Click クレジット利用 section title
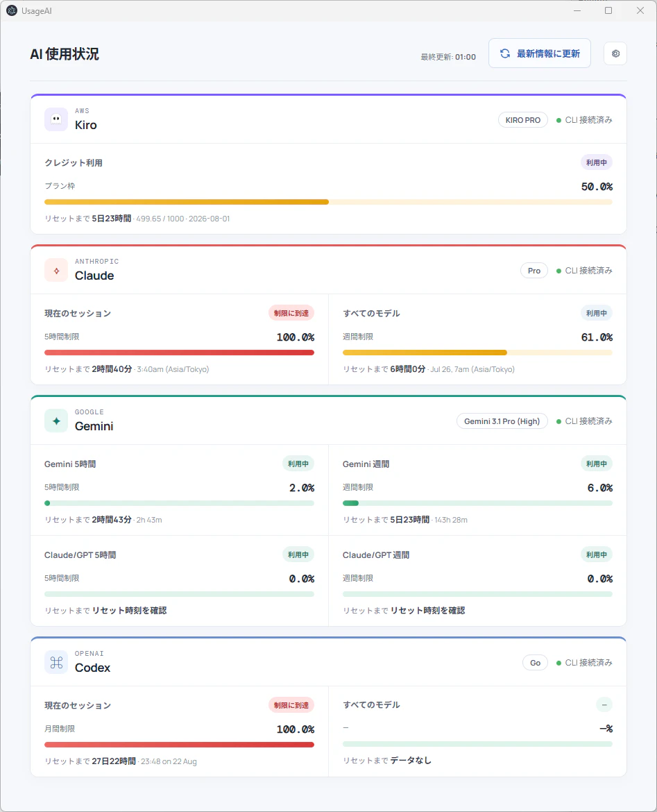Image resolution: width=657 pixels, height=812 pixels. pyautogui.click(x=74, y=162)
